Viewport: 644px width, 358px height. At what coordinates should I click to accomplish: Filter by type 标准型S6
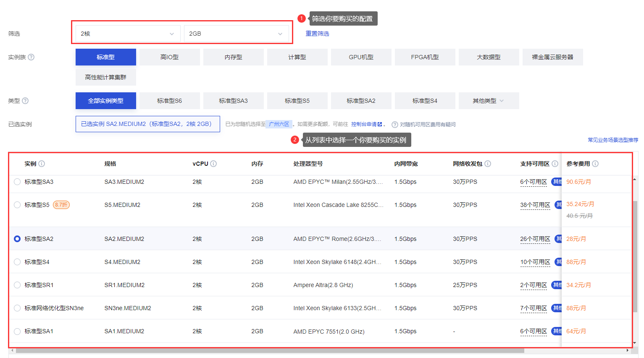170,101
